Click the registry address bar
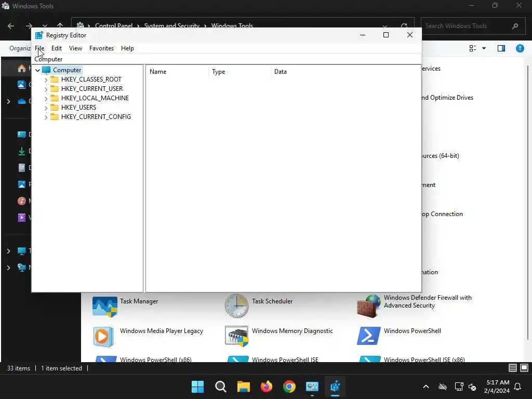This screenshot has width=532, height=399. pyautogui.click(x=227, y=59)
